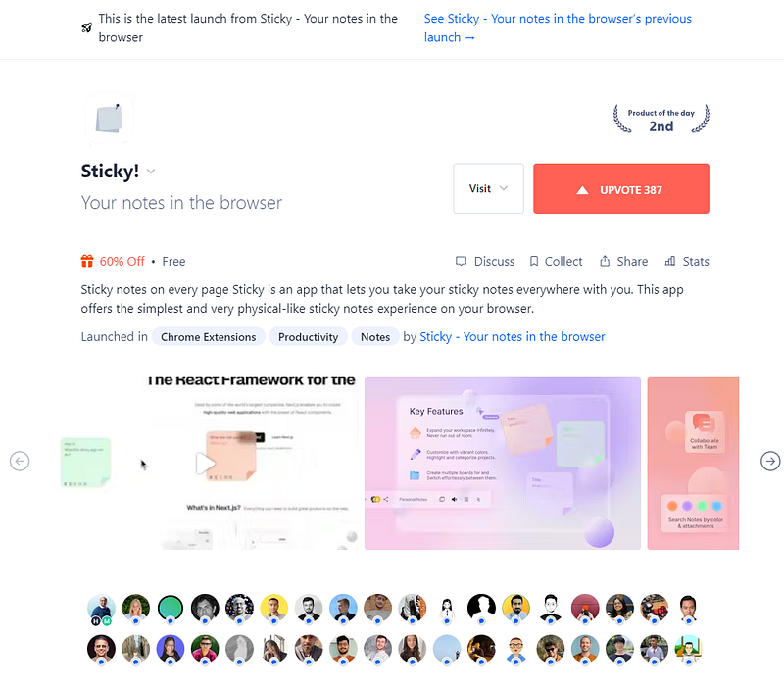784x688 pixels.
Task: Click the first upvoter avatar in top row
Action: point(101,609)
